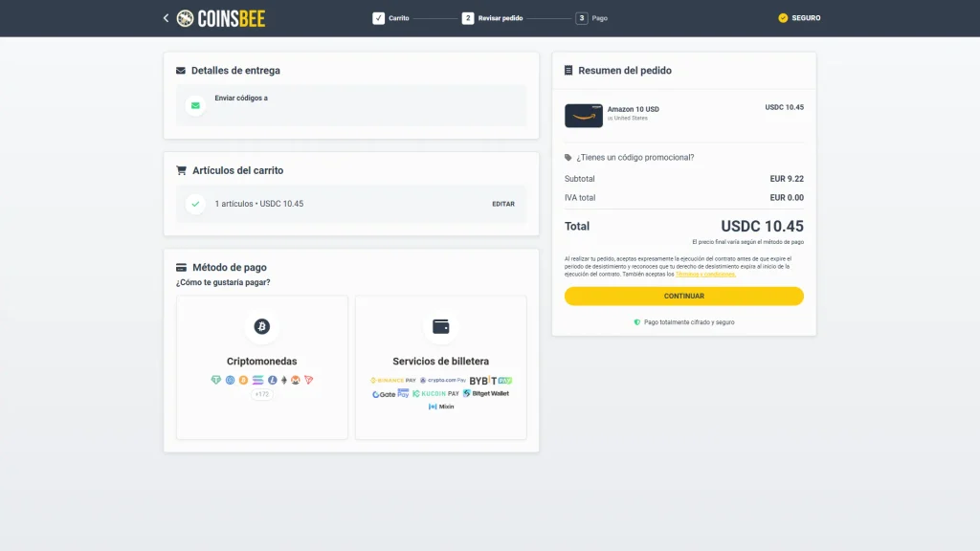This screenshot has height=551, width=980.
Task: Click the Litecoin coin icon
Action: coord(273,380)
